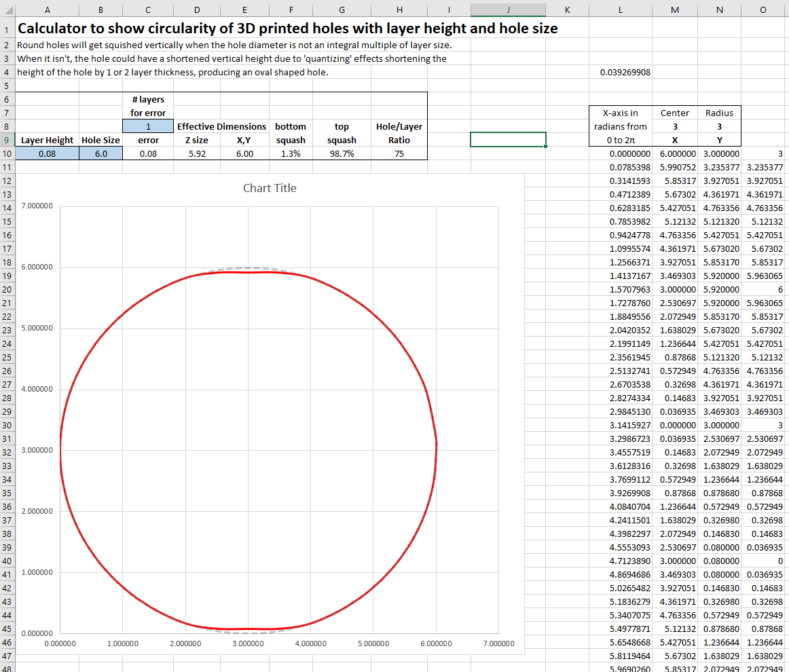Click the Chart Title text
789x672 pixels.
pyautogui.click(x=270, y=188)
